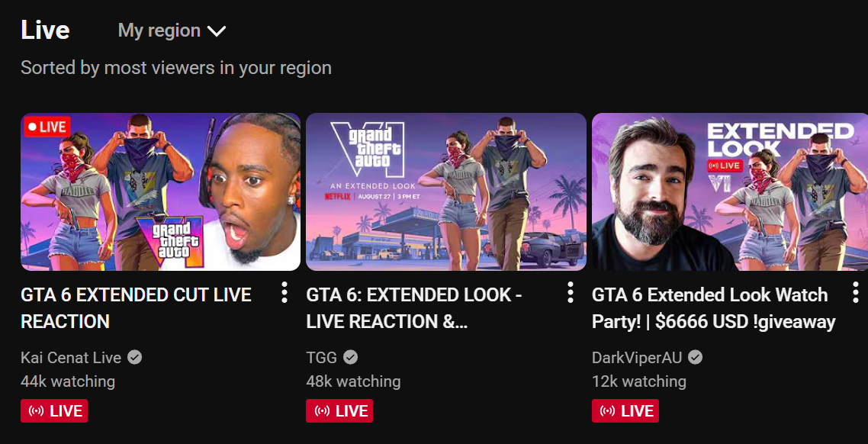This screenshot has height=444, width=868.
Task: Open the My region dropdown
Action: click(172, 31)
